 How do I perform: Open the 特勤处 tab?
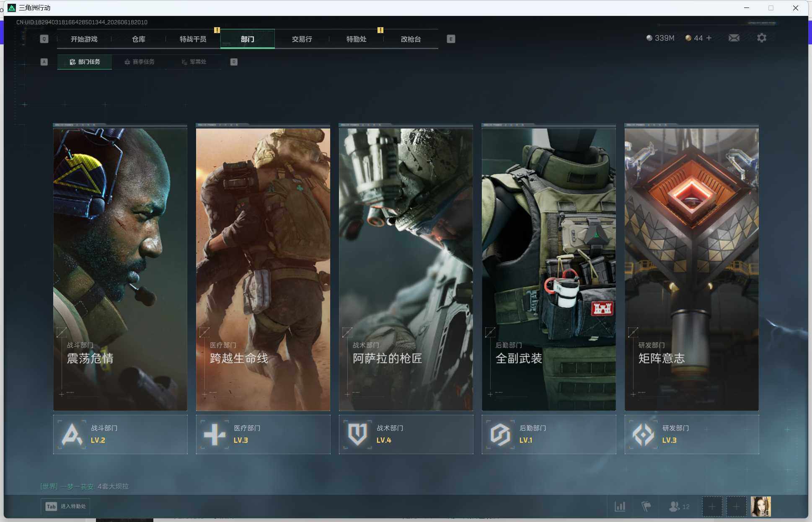357,39
